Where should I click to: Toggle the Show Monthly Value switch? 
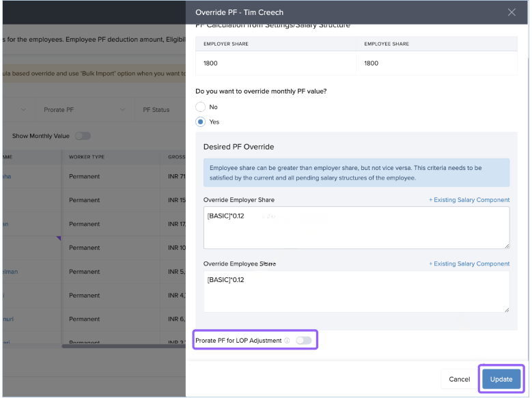point(83,136)
